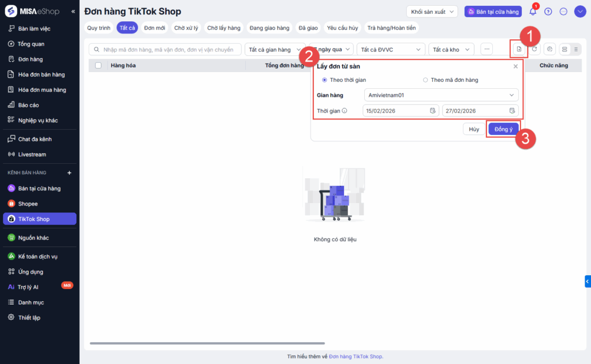Open the end date calendar picker
The height and width of the screenshot is (364, 591).
[x=512, y=111]
